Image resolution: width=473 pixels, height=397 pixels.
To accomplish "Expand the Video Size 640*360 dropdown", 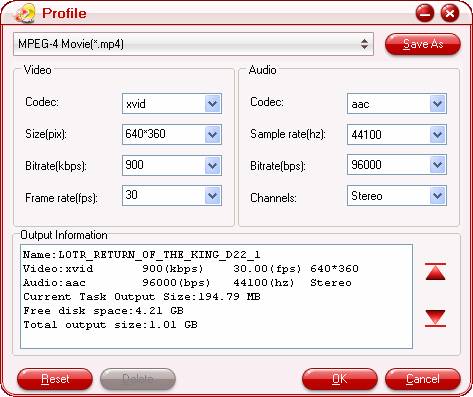I will click(212, 135).
